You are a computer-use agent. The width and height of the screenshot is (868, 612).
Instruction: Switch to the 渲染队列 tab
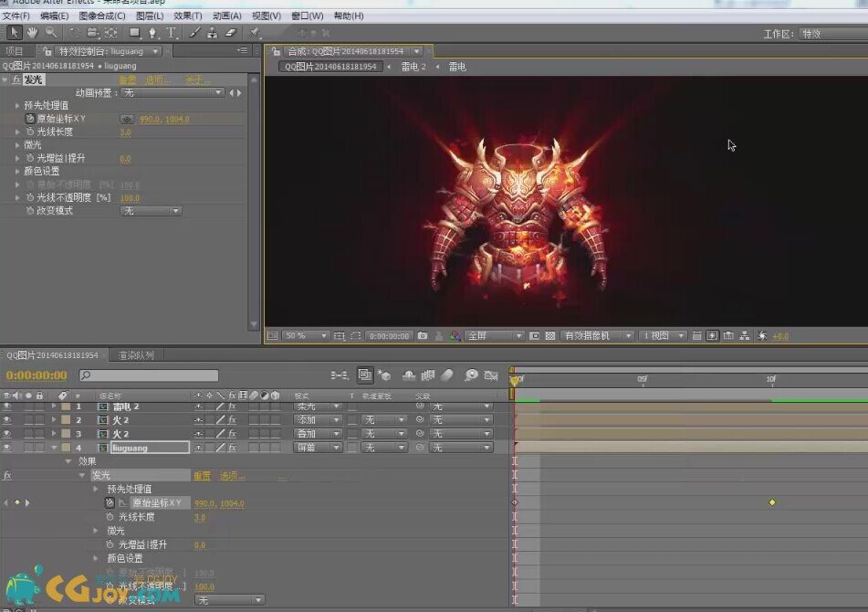136,355
